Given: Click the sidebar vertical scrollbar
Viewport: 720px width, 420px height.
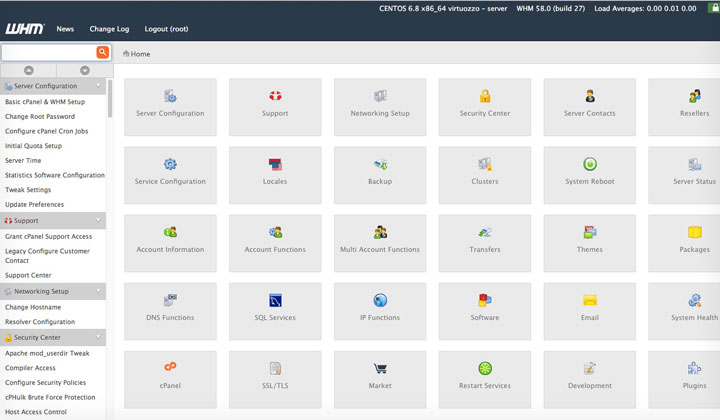Looking at the screenshot, I should [110, 98].
